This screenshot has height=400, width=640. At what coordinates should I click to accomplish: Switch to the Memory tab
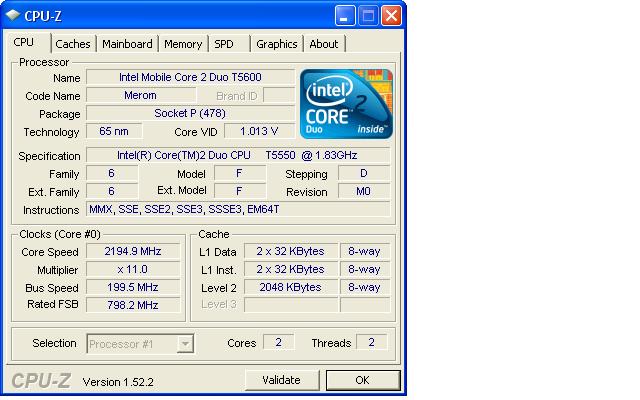coord(183,44)
